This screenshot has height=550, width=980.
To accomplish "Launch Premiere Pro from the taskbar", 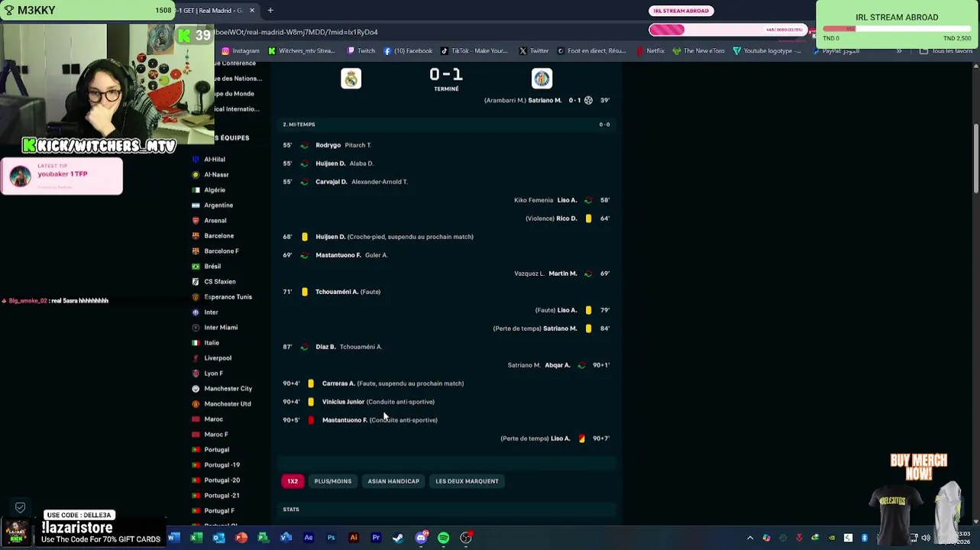I will pyautogui.click(x=376, y=538).
